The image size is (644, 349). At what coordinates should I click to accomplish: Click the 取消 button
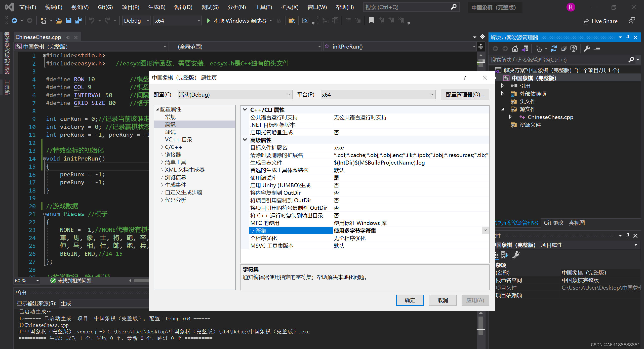[442, 300]
